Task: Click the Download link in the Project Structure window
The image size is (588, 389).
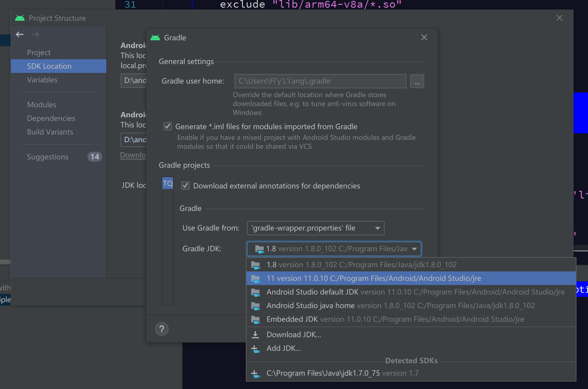Action: [x=133, y=155]
